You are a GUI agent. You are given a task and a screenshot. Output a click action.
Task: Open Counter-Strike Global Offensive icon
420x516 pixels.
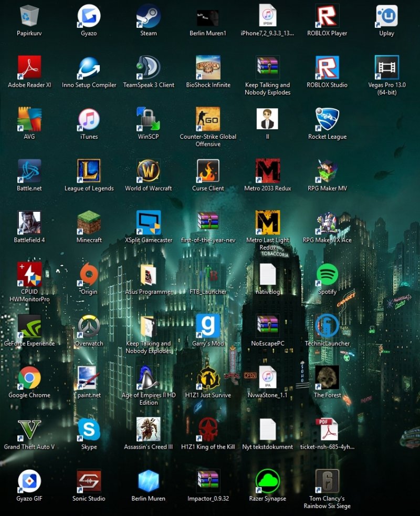208,119
